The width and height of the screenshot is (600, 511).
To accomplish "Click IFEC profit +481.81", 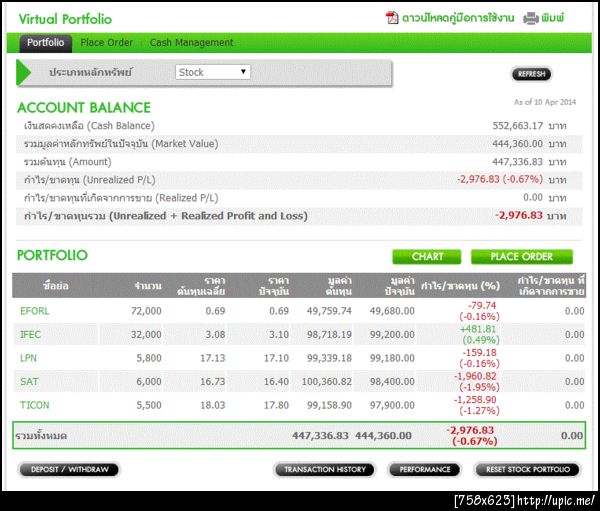I will coord(478,329).
